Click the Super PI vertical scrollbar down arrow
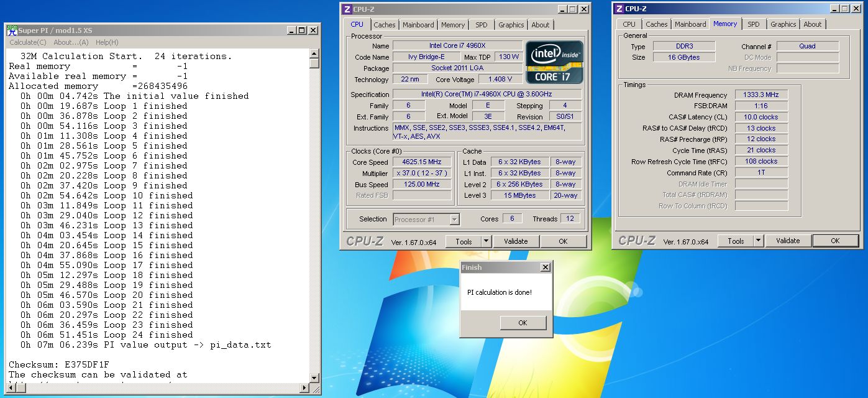 point(314,379)
